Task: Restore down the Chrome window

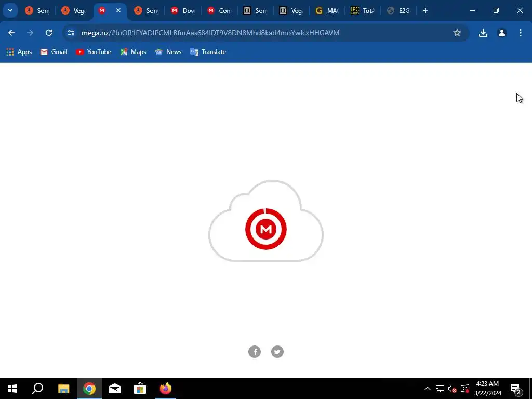Action: [496, 10]
